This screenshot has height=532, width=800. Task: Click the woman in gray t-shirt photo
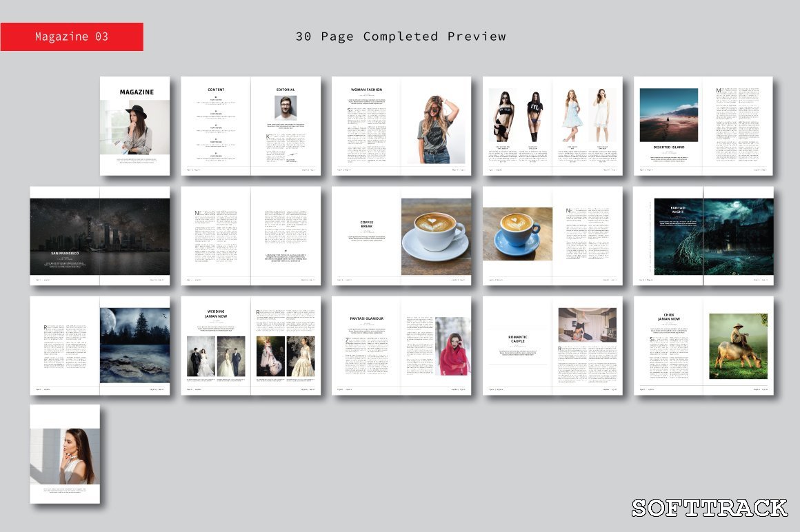(x=436, y=129)
